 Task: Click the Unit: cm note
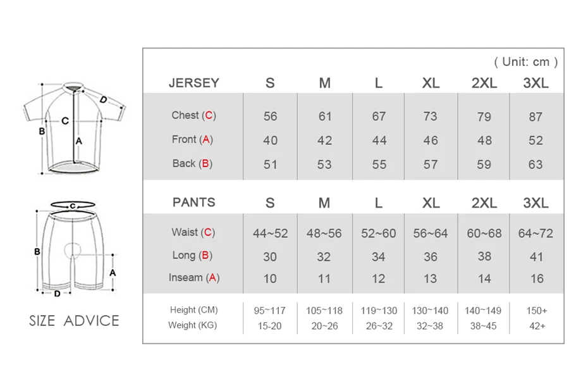[x=525, y=61]
